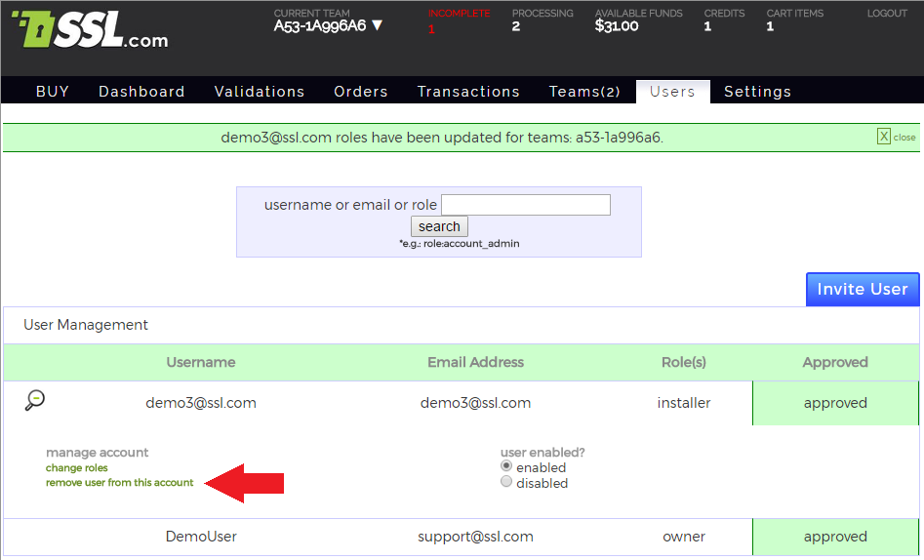Open the Teams(2) tab

(x=584, y=92)
